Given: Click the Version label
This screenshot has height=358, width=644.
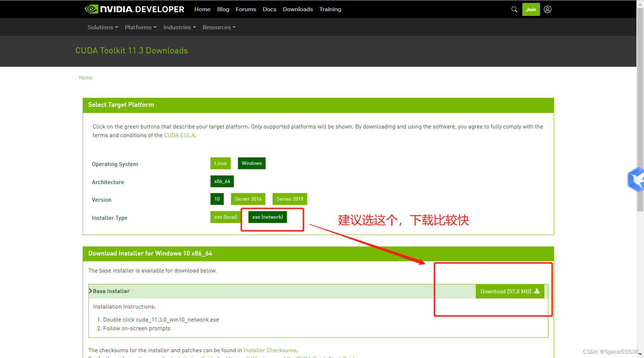Looking at the screenshot, I should [x=101, y=200].
